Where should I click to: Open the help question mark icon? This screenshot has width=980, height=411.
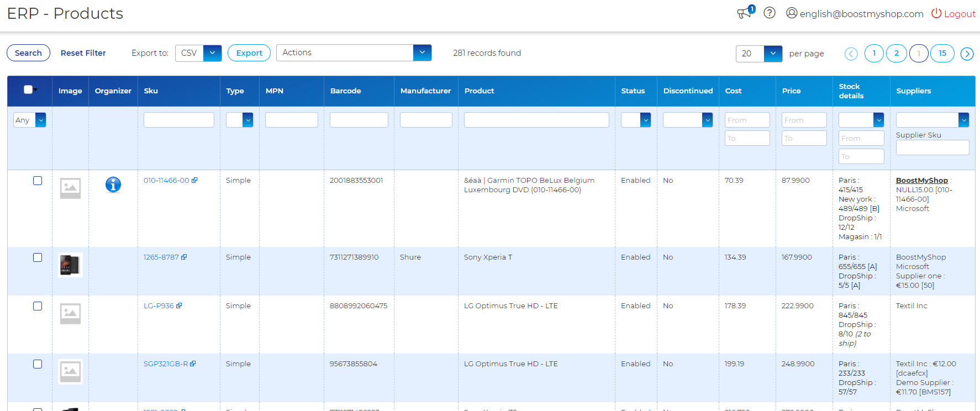(770, 13)
